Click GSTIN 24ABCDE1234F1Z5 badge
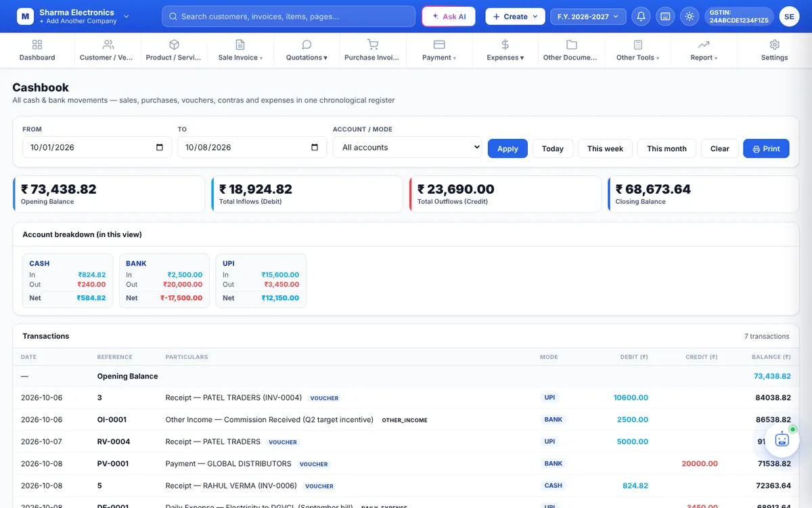Image resolution: width=812 pixels, height=508 pixels. 739,16
